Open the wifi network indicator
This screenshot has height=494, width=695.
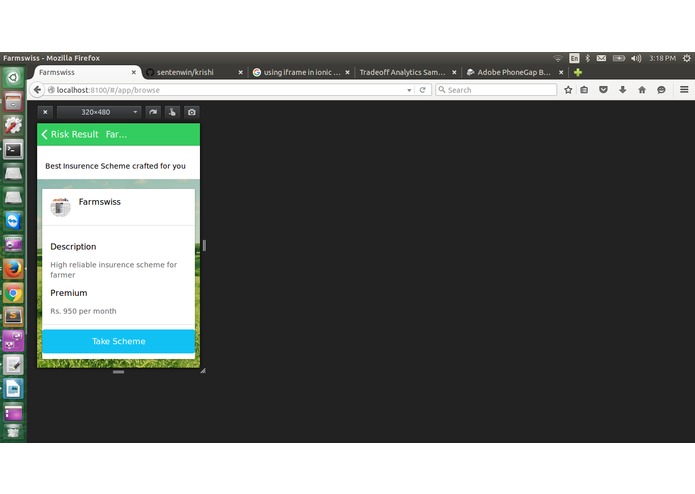558,58
